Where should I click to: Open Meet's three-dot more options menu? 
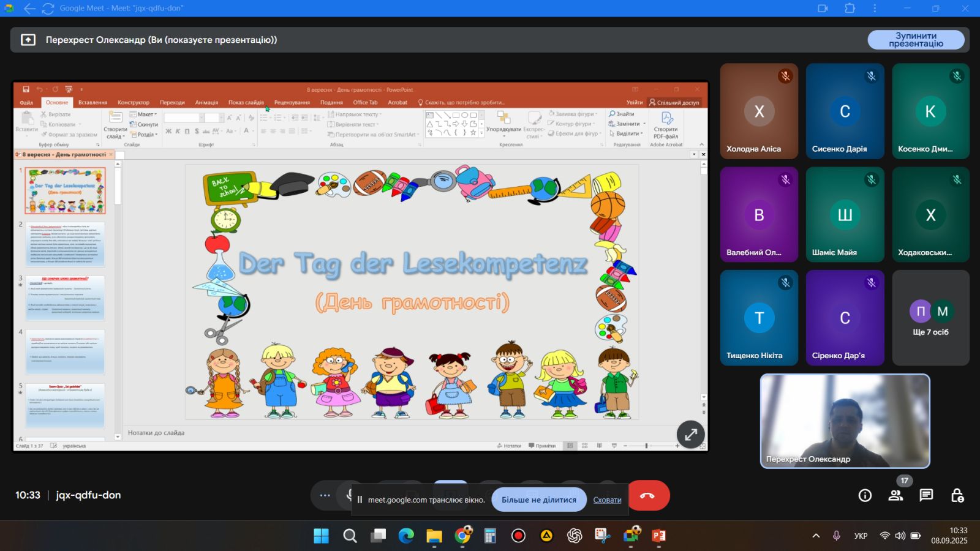coord(325,495)
